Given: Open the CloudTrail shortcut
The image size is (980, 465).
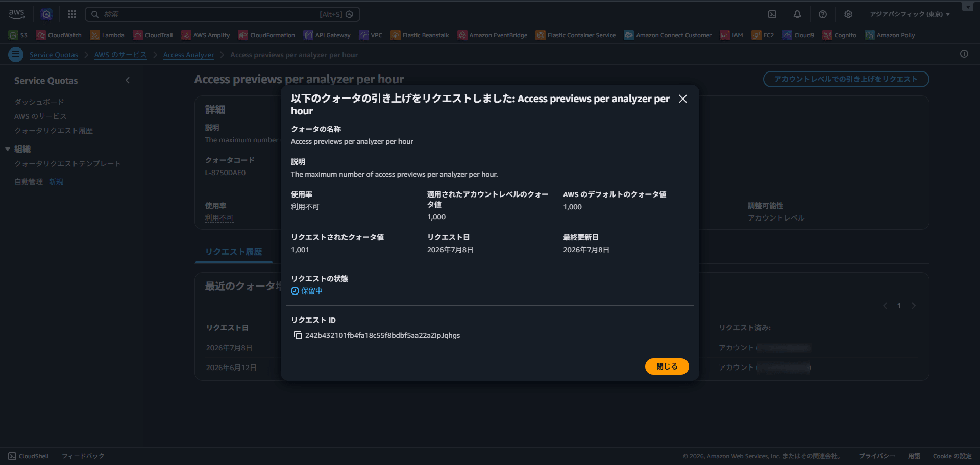Looking at the screenshot, I should coord(153,35).
